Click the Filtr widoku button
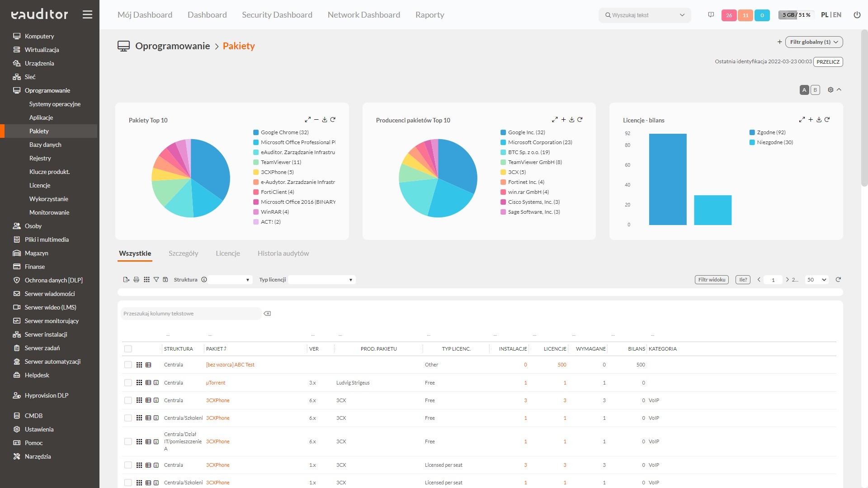868x488 pixels. pyautogui.click(x=712, y=280)
